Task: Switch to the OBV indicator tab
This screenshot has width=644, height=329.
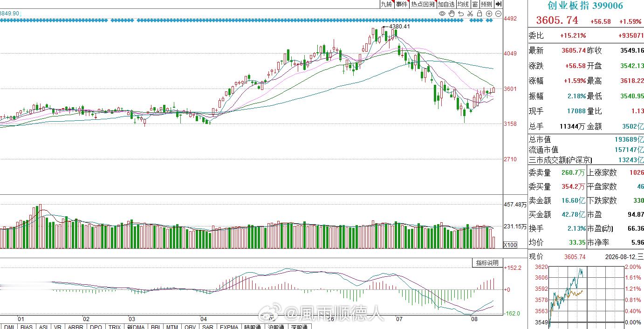Action: point(190,327)
